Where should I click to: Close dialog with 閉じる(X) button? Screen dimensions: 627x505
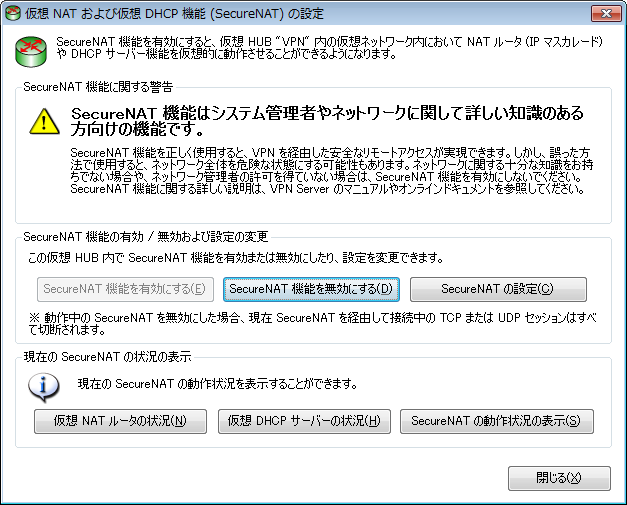[559, 478]
